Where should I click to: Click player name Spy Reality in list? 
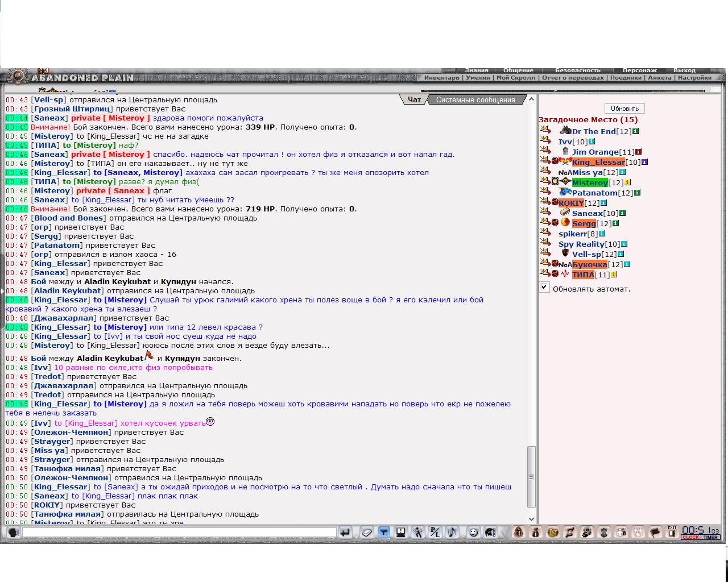click(581, 244)
